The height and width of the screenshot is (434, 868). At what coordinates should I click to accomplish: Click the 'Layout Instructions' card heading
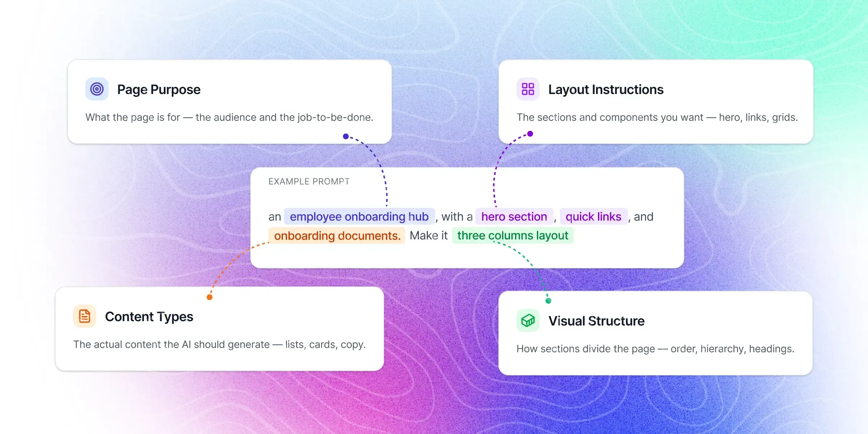[606, 89]
